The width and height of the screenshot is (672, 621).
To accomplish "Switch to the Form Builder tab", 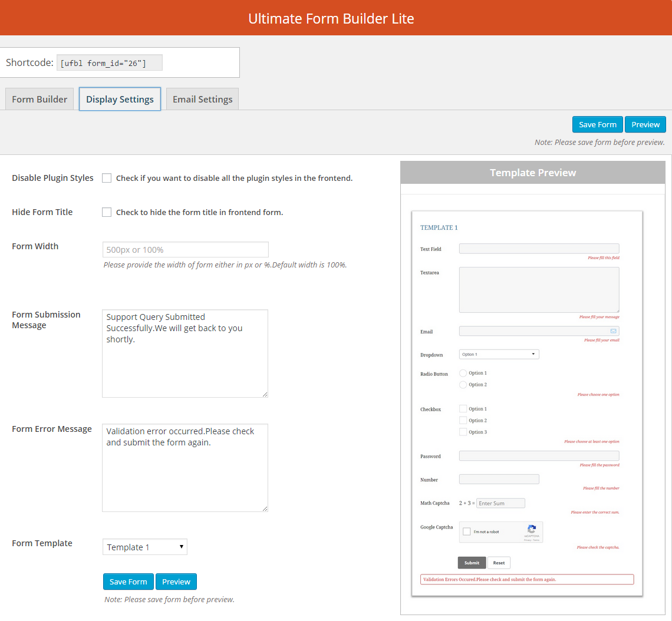I will (x=39, y=99).
